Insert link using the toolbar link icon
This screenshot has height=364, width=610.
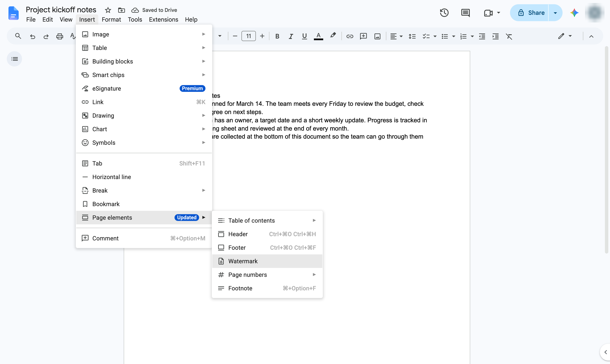349,36
